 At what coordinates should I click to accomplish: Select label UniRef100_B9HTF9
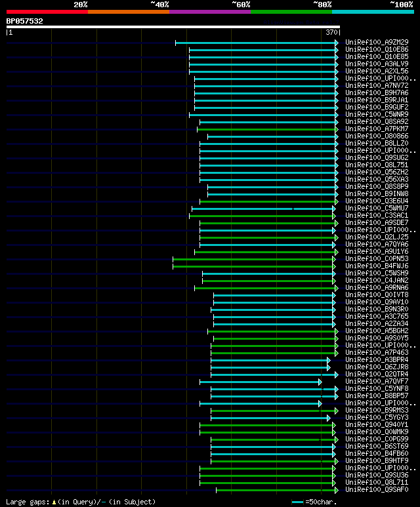[377, 461]
